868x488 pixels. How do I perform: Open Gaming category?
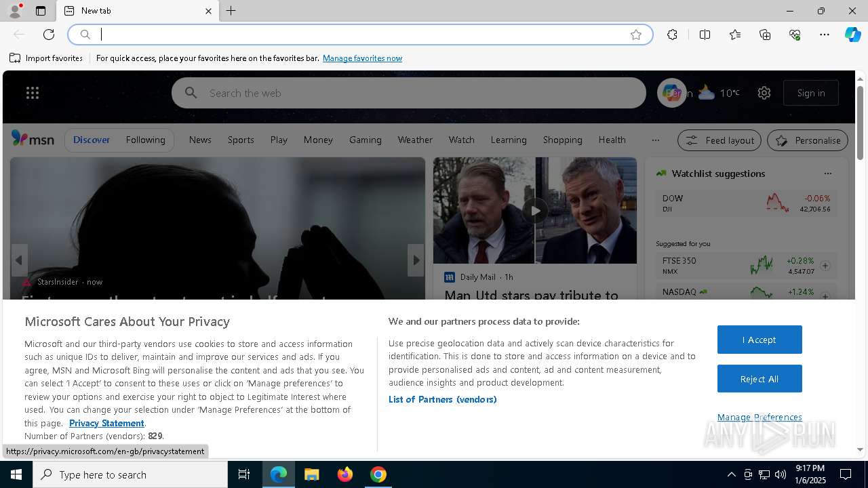(x=365, y=140)
